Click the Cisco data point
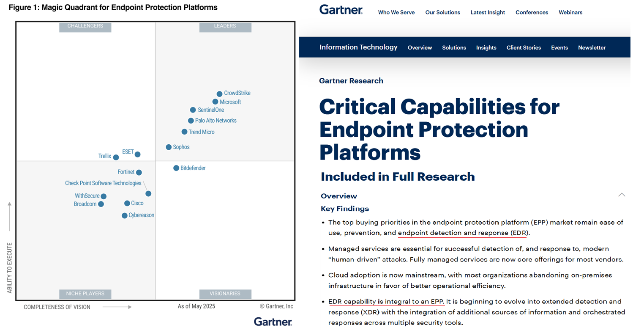The width and height of the screenshot is (644, 333). [127, 204]
